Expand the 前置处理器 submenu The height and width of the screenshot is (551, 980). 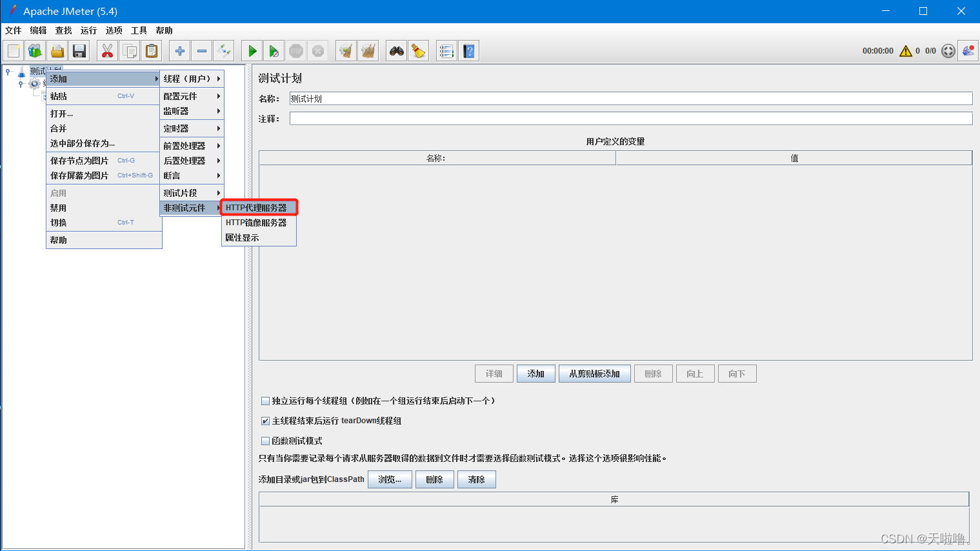coord(192,146)
